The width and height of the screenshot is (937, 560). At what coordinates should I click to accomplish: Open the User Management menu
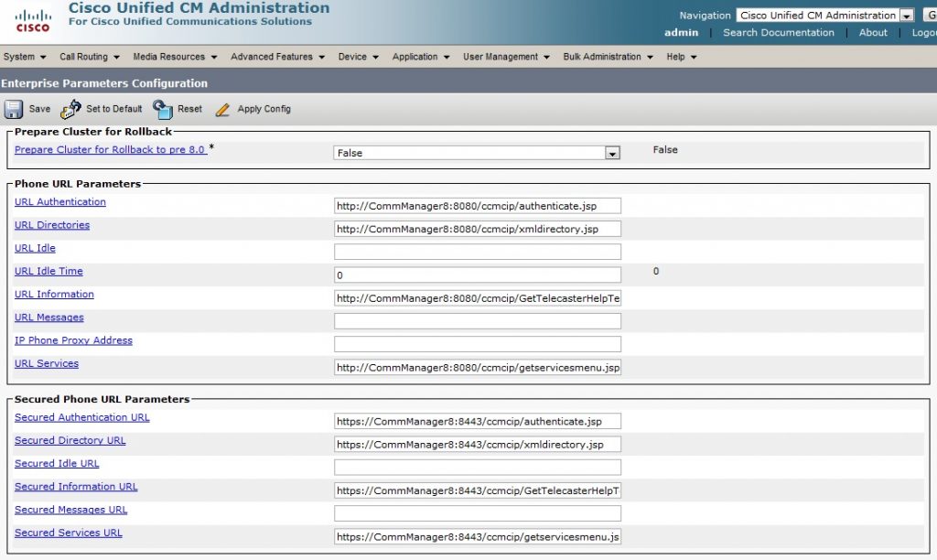pos(506,57)
